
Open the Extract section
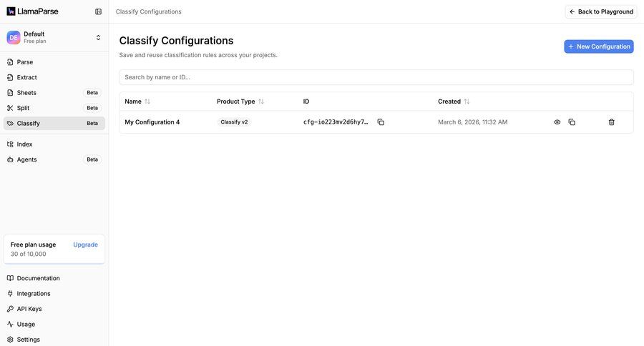54,77
